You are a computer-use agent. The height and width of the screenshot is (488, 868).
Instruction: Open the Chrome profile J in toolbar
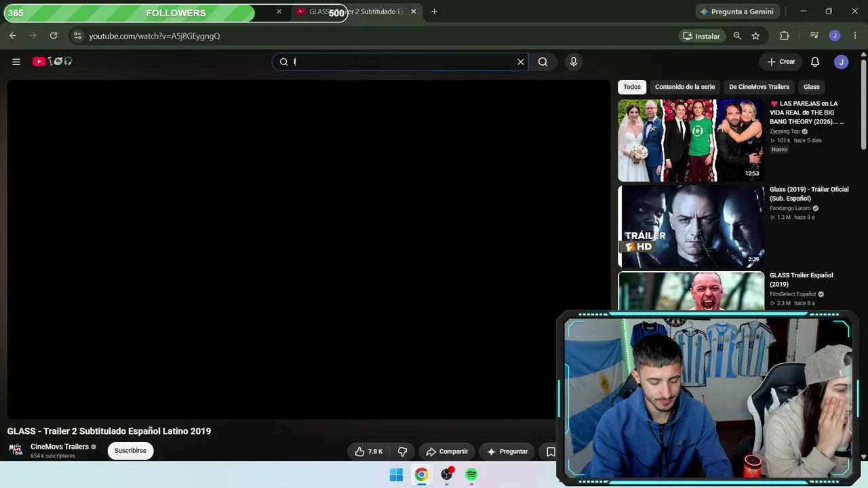pos(835,36)
